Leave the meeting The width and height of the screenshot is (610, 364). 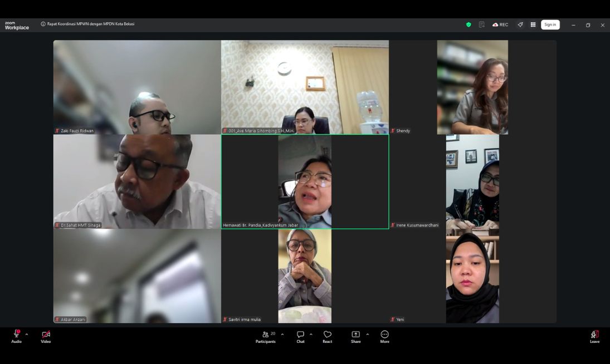[594, 336]
